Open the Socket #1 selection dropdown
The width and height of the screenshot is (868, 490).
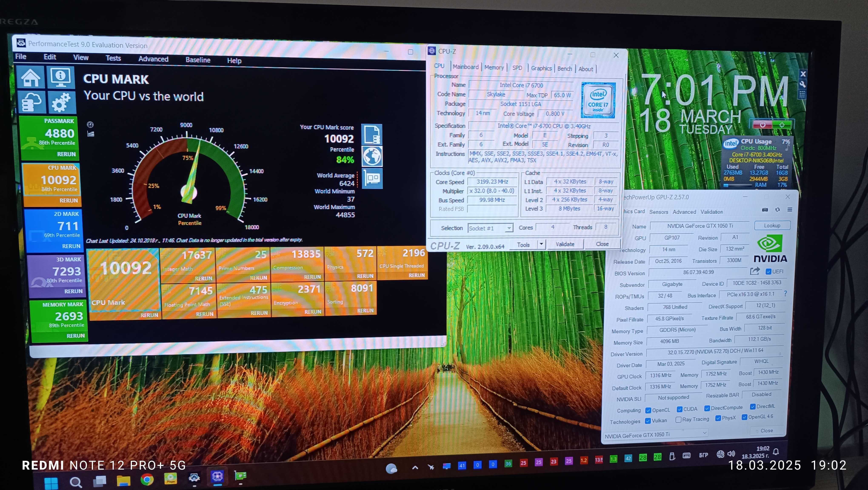tap(490, 228)
